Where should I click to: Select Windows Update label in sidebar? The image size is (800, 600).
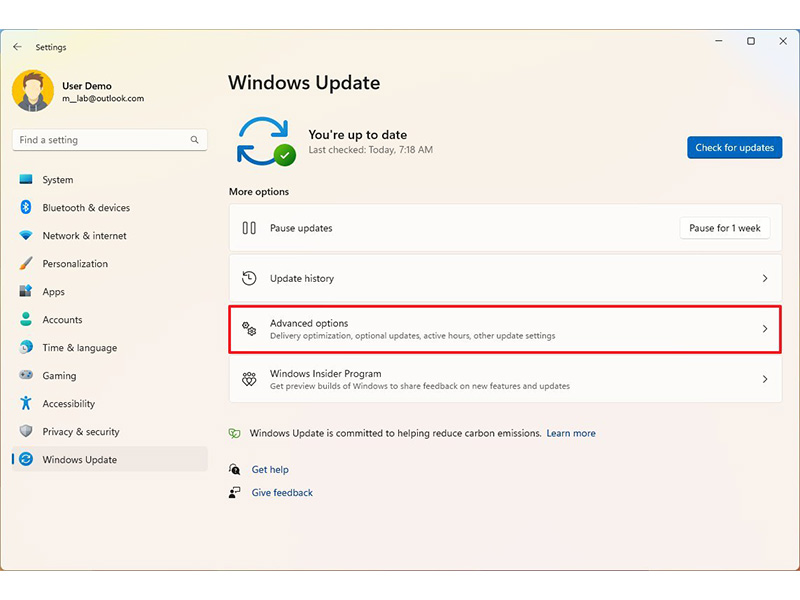(x=80, y=460)
